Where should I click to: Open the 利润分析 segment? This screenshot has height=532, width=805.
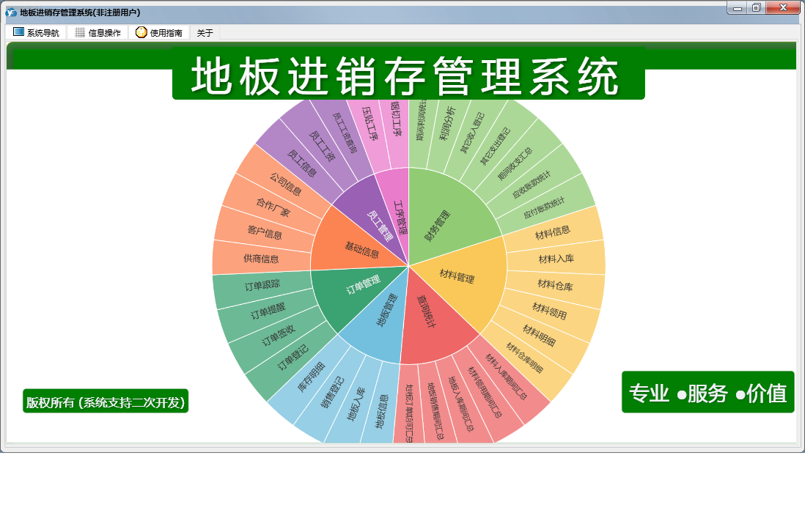(447, 124)
